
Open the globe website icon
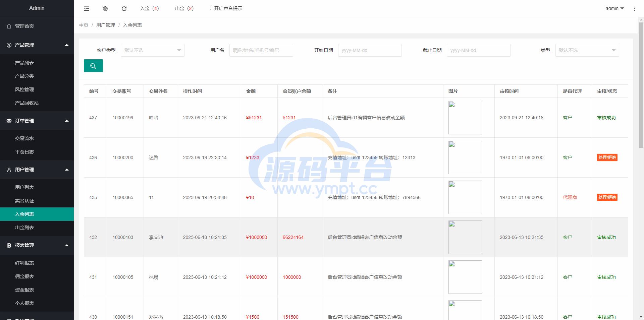tap(105, 9)
